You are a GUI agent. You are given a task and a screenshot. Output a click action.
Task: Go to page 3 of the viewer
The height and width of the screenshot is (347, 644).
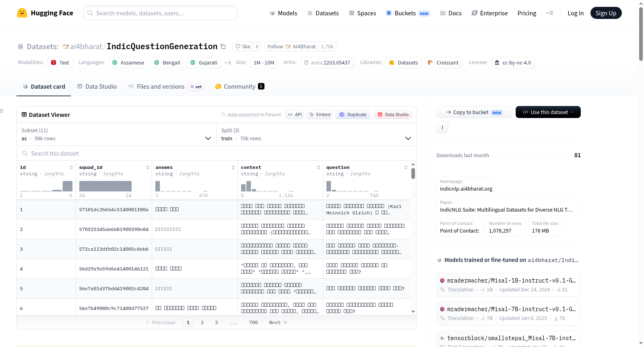[x=216, y=322]
